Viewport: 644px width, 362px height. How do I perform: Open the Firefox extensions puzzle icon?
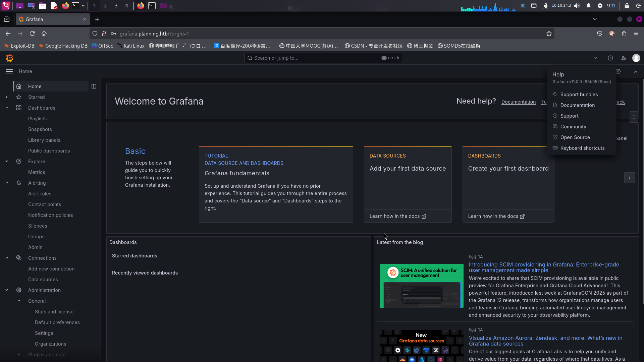pyautogui.click(x=624, y=34)
